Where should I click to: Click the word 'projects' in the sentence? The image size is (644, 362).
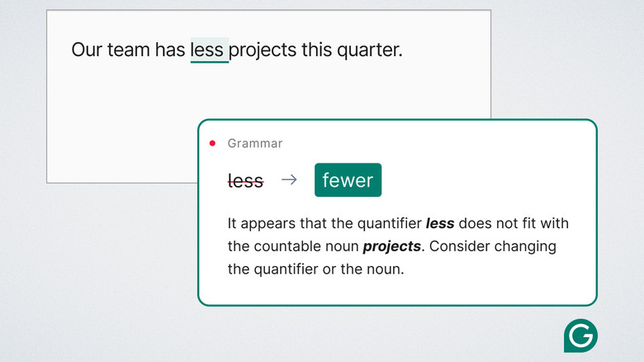[262, 50]
